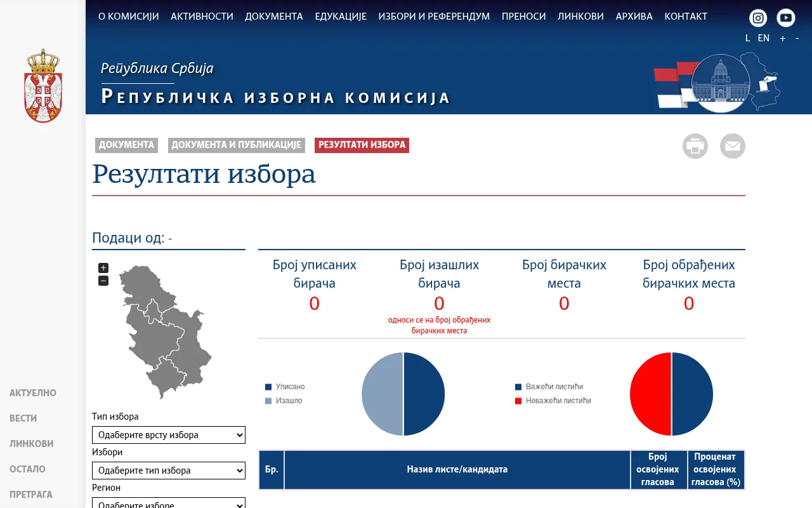Image resolution: width=812 pixels, height=508 pixels.
Task: Open the КОНТАКТ menu
Action: [686, 17]
